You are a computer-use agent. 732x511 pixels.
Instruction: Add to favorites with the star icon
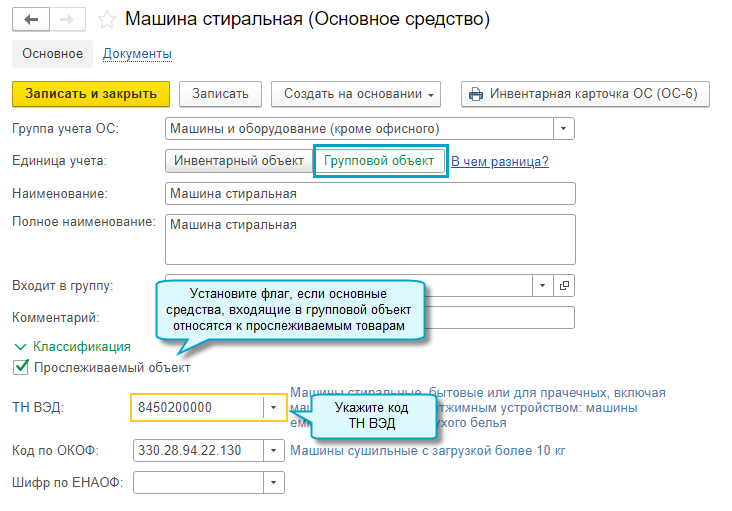point(106,20)
